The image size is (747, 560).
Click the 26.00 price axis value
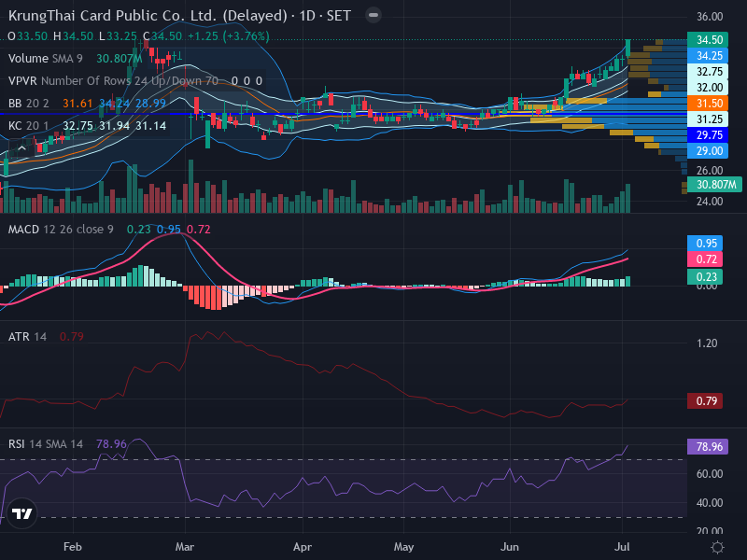coord(710,171)
